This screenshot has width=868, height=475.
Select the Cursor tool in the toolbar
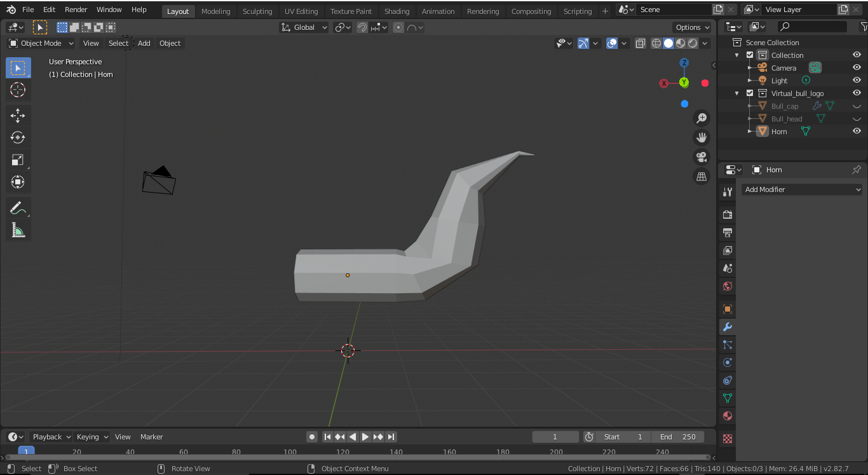[x=18, y=90]
